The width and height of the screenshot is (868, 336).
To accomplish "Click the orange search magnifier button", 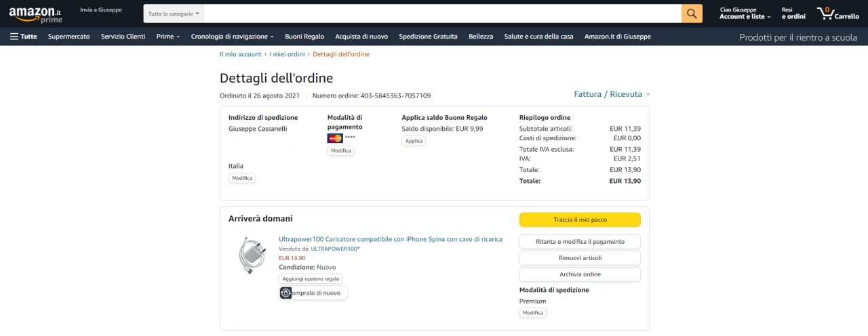I will coord(692,14).
